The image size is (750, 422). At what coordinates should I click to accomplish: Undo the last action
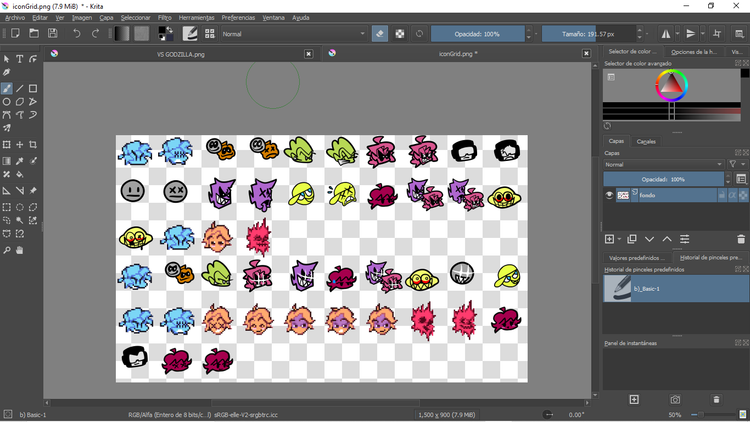77,33
